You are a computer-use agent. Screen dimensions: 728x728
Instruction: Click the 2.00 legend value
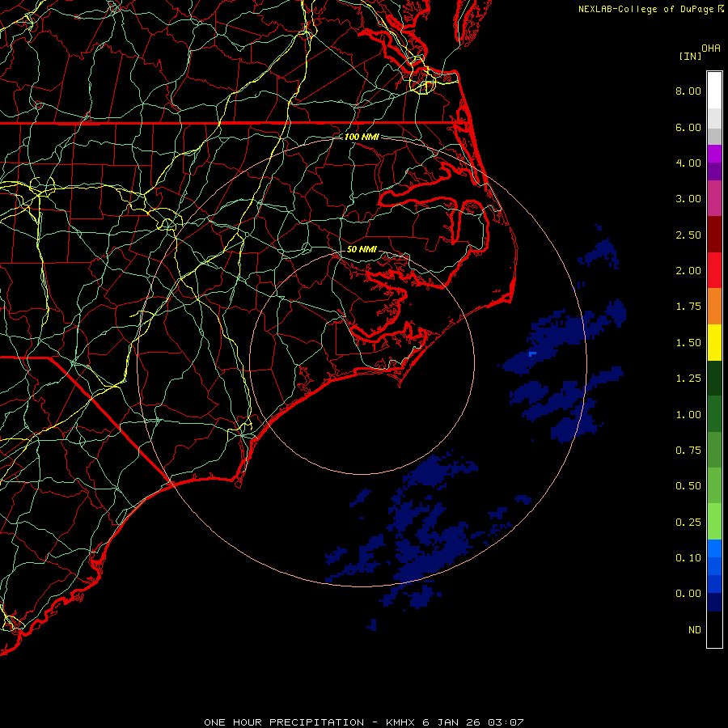coord(688,271)
